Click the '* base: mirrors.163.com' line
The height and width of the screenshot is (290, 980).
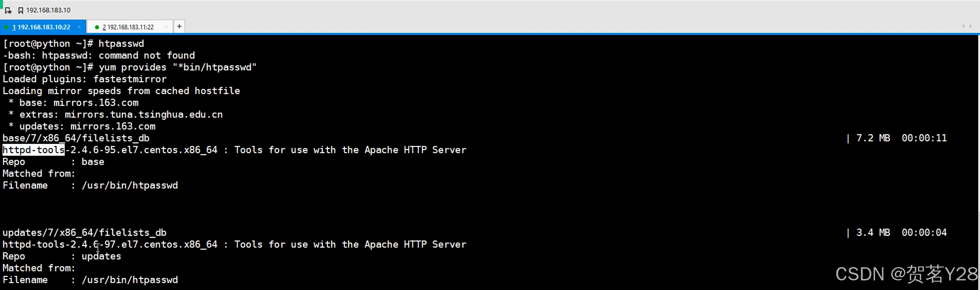tap(73, 103)
